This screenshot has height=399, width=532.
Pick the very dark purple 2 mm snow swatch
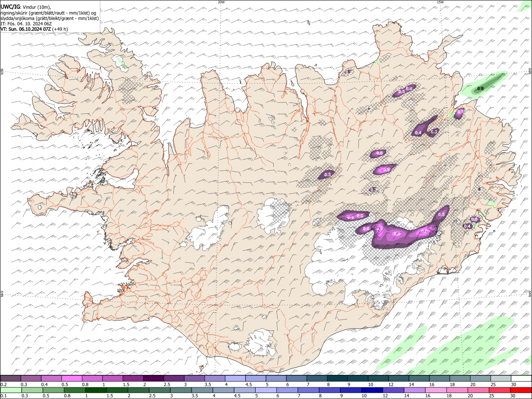pyautogui.click(x=153, y=378)
